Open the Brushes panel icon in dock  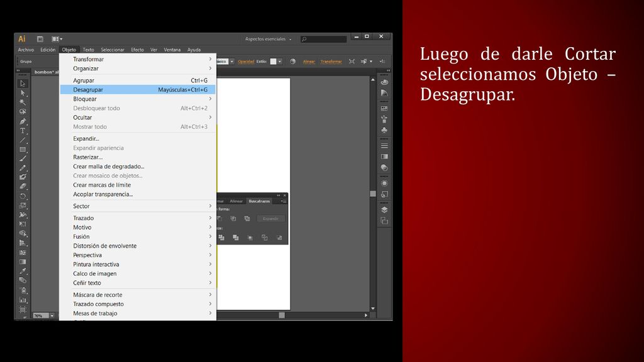(384, 119)
